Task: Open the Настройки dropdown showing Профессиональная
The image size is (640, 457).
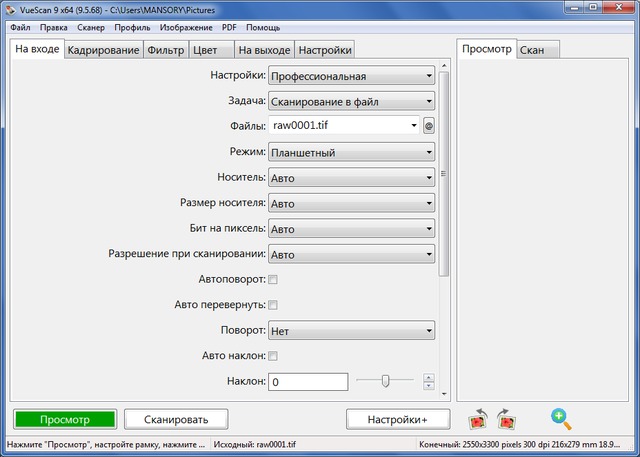Action: click(351, 76)
